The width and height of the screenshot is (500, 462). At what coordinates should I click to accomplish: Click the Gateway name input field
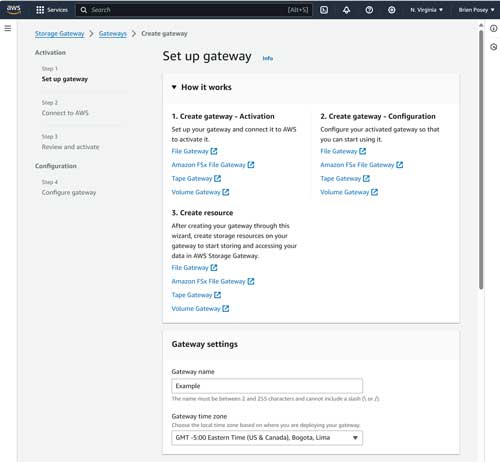(x=267, y=386)
